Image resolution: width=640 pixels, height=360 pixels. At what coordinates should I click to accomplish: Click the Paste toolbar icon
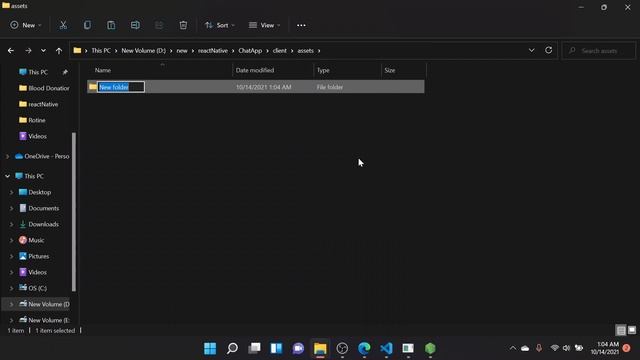click(x=111, y=25)
